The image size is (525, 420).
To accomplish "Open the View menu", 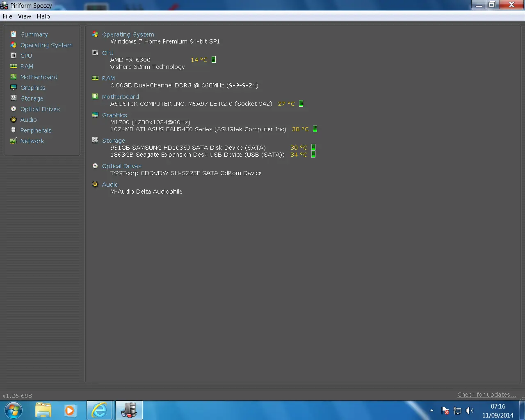I will 25,16.
